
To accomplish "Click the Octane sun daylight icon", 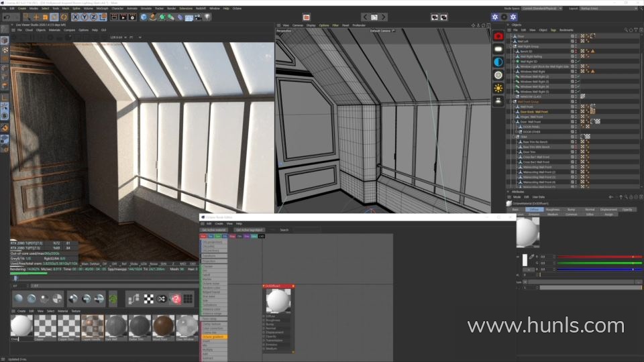I will click(498, 88).
